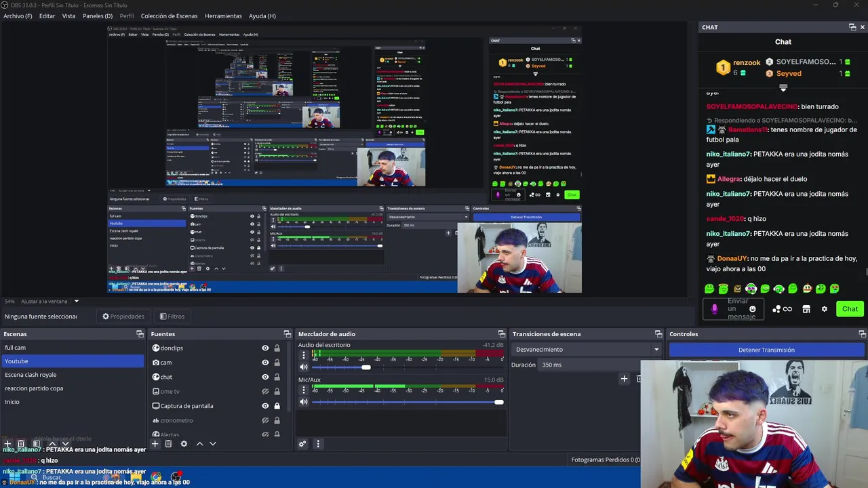
Task: Click the monitor icon of Captura de pantalla
Action: click(156, 406)
